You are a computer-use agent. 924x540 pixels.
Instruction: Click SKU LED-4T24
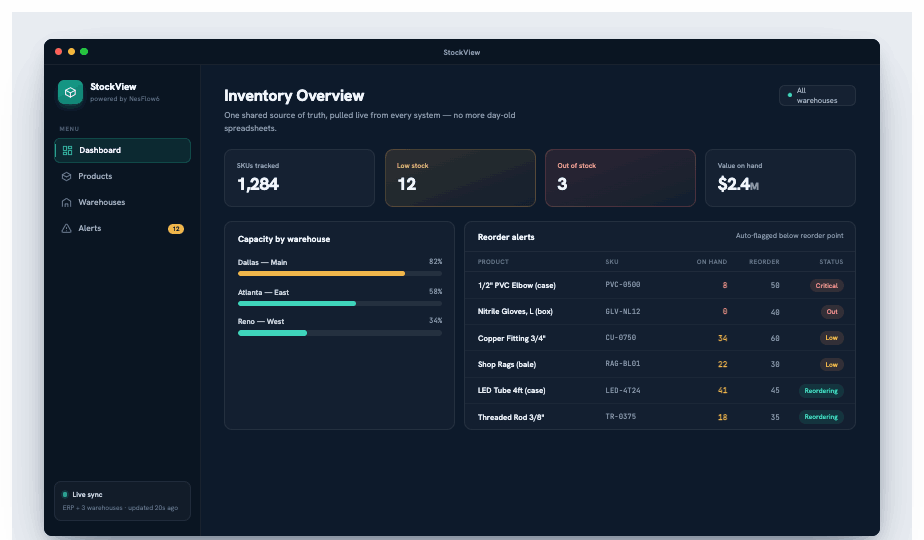click(x=623, y=390)
